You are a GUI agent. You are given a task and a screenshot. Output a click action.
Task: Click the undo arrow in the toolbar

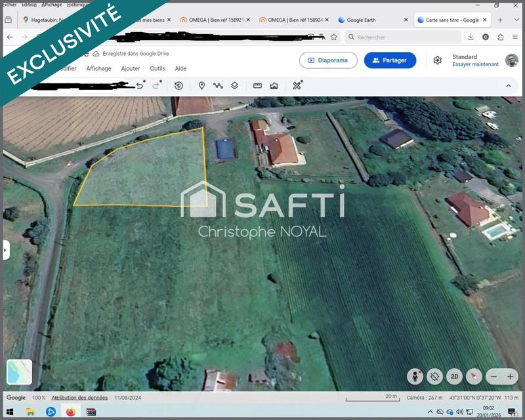pyautogui.click(x=138, y=84)
